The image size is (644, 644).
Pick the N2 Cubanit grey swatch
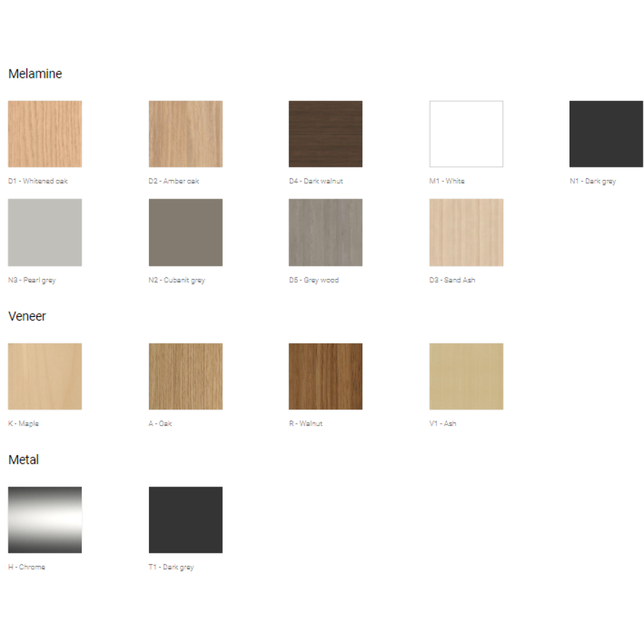click(185, 232)
